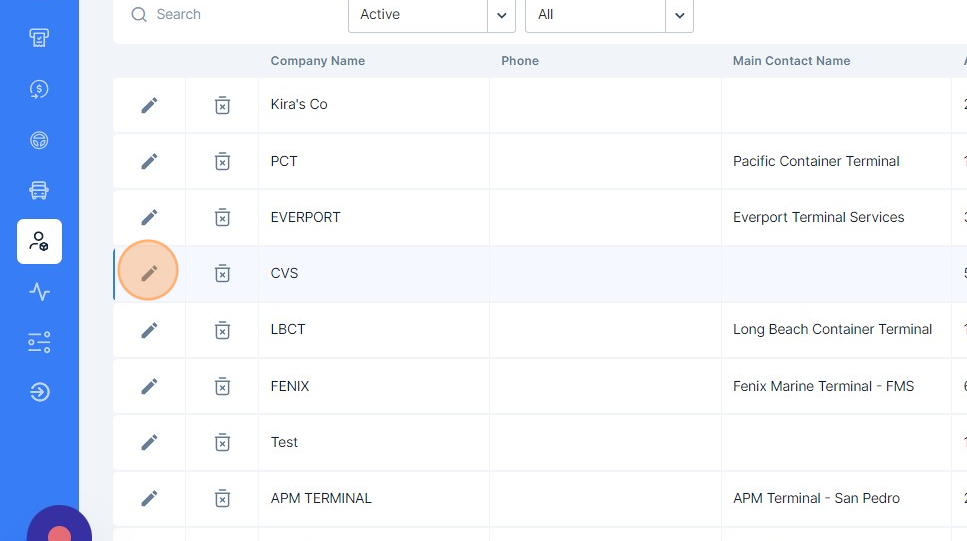
Task: Delete the APM TERMINAL row
Action: pyautogui.click(x=222, y=498)
